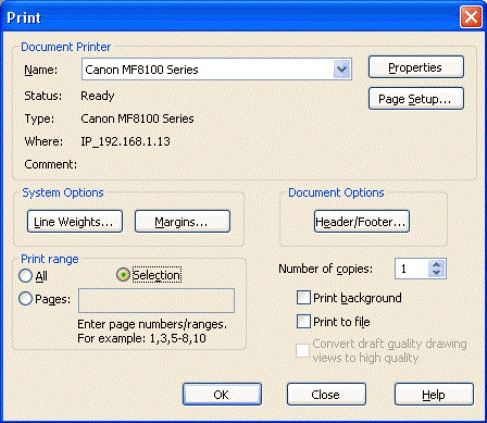487x423 pixels.
Task: Open the printer Name dropdown arrow
Action: [x=342, y=69]
